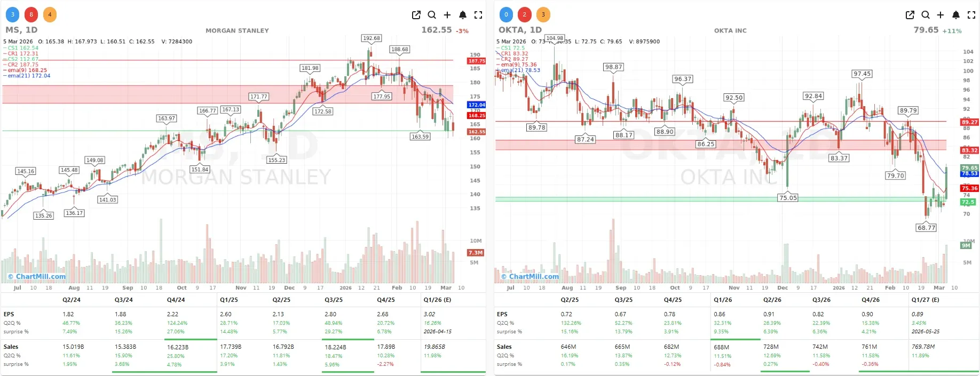Click the 75.05 price label on the OKTA chart
The height and width of the screenshot is (376, 980).
[x=788, y=197]
